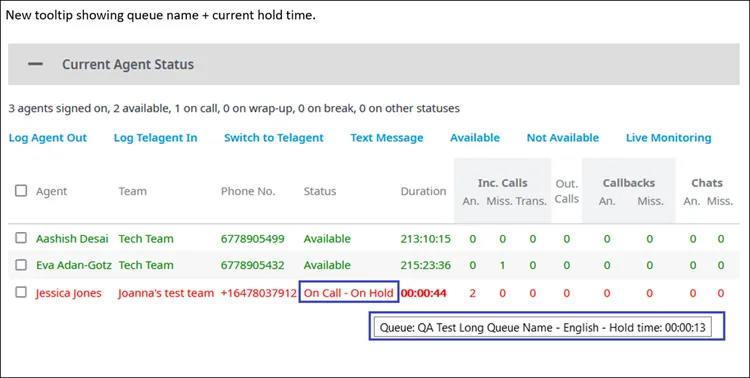
Task: Click the Agent column header
Action: click(x=52, y=191)
